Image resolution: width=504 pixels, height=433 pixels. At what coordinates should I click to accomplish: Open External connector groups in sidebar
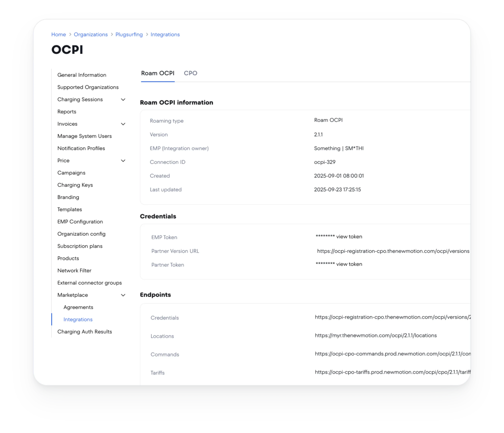click(x=90, y=283)
